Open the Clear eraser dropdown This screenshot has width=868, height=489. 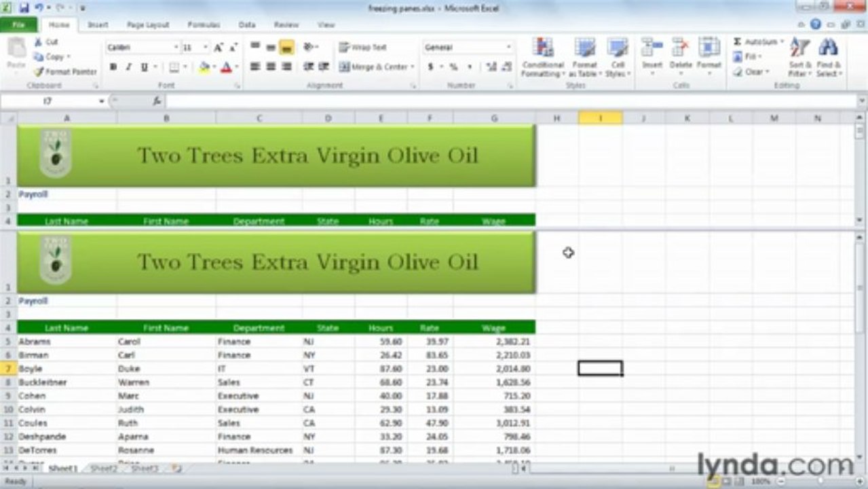(751, 71)
